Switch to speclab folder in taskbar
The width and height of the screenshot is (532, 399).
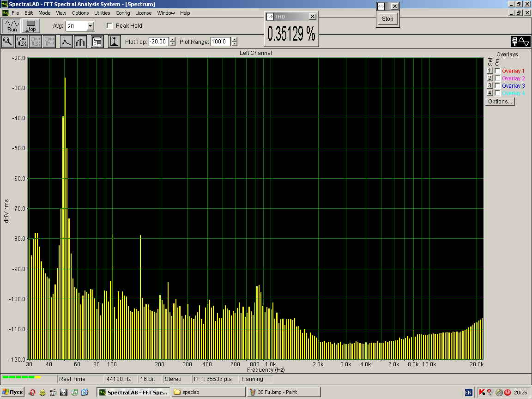208,392
